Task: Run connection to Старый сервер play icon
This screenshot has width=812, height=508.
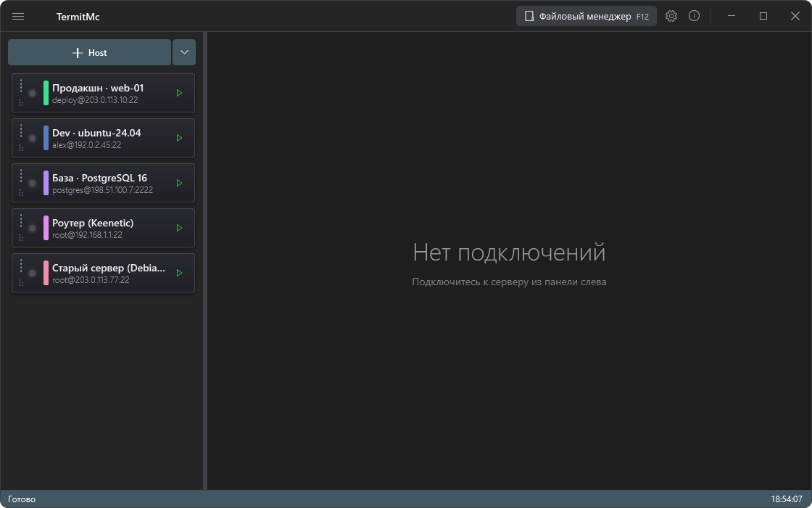Action: coord(179,273)
